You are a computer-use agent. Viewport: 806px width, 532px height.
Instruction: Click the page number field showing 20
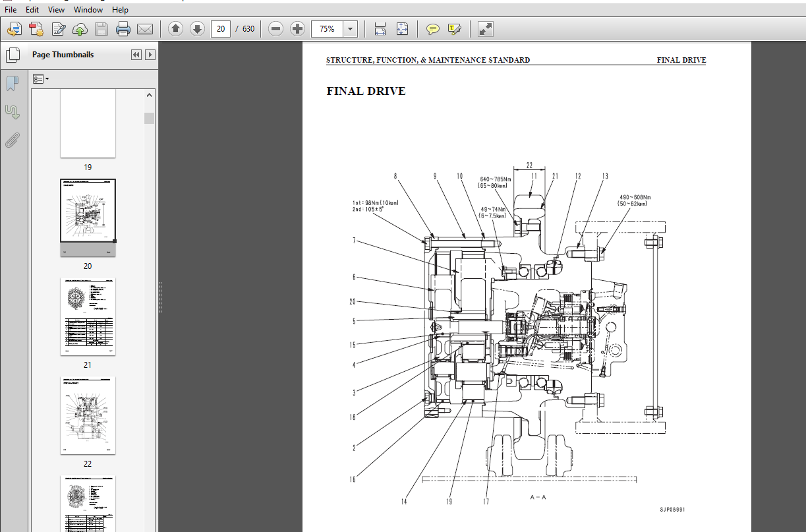click(221, 29)
